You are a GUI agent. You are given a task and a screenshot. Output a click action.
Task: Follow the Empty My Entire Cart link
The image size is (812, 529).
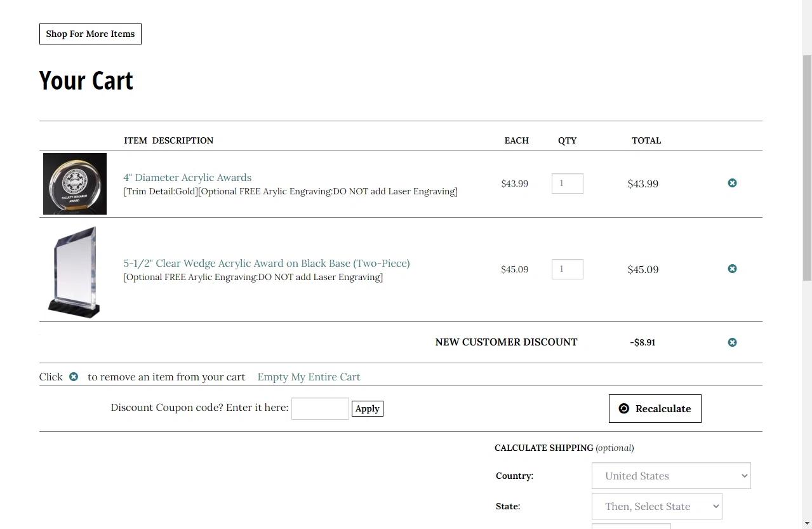click(309, 377)
